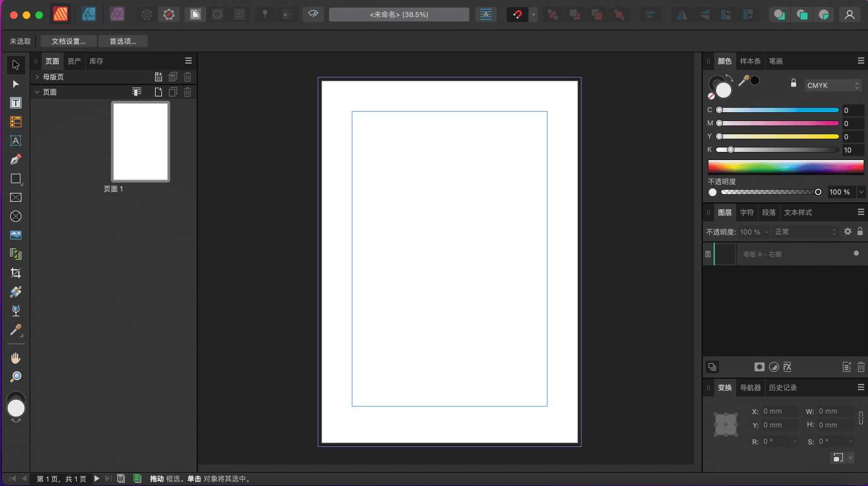Open the 正常 blend mode dropdown
This screenshot has height=486, width=868.
805,232
